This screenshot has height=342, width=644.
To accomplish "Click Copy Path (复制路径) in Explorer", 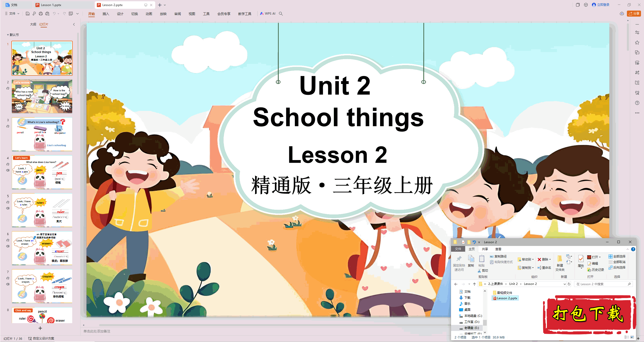I will coord(498,256).
